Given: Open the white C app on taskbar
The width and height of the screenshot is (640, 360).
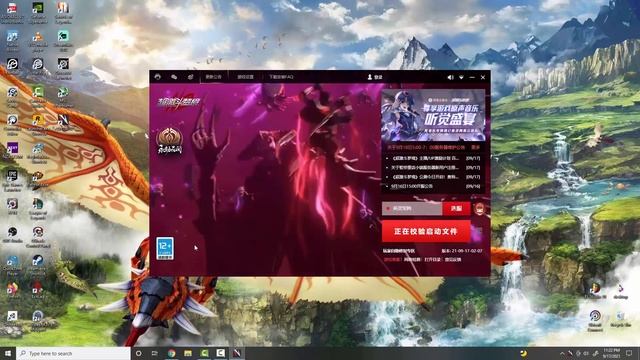Looking at the screenshot, I should click(220, 353).
